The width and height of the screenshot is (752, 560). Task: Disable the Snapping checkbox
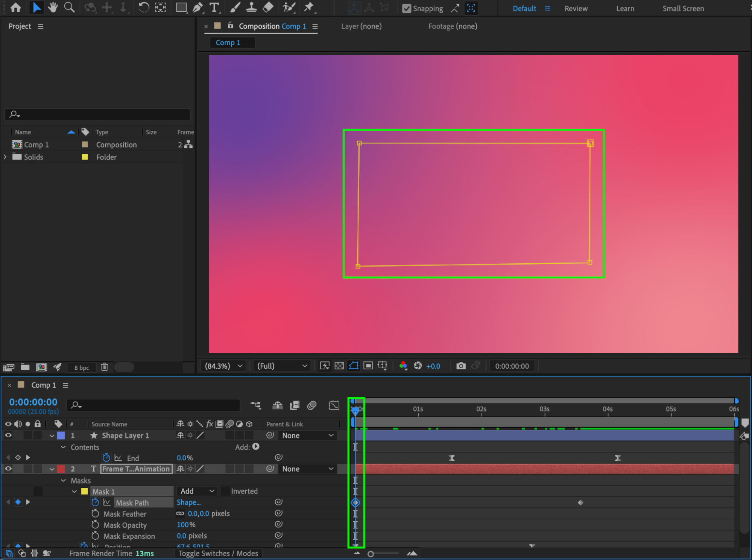coord(406,8)
